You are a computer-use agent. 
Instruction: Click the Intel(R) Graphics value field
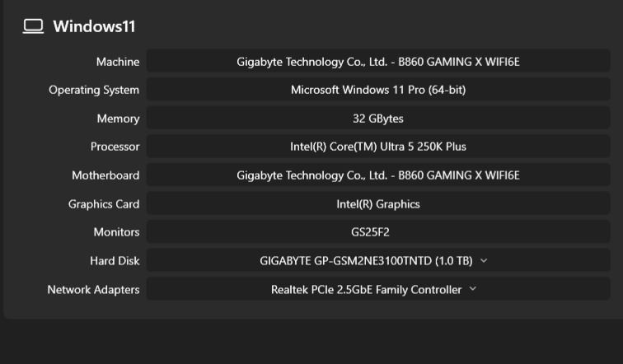(x=378, y=203)
